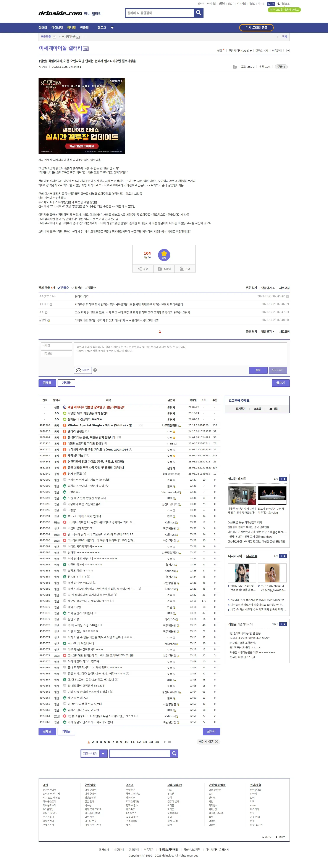Expand the arrow box beside 이용안내
Screen dimensions: 328x868
288,51
